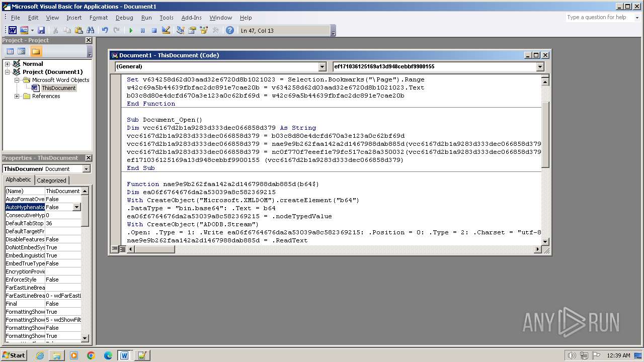This screenshot has height=362, width=644.
Task: Open the Window menu
Action: 221,18
